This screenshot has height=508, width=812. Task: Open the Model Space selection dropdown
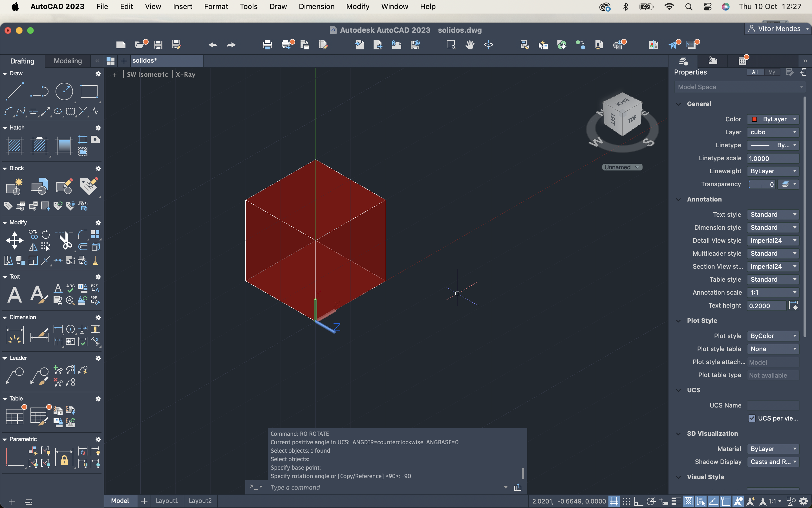740,87
